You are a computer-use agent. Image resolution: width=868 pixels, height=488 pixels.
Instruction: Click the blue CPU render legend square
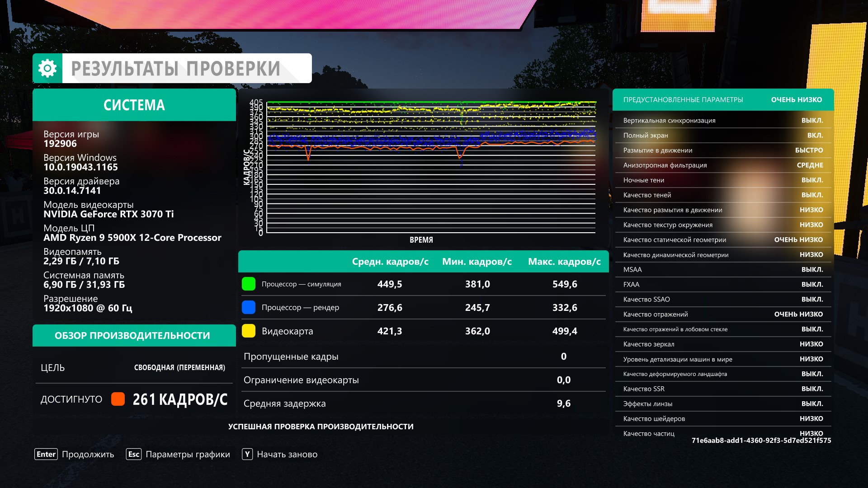coord(249,307)
